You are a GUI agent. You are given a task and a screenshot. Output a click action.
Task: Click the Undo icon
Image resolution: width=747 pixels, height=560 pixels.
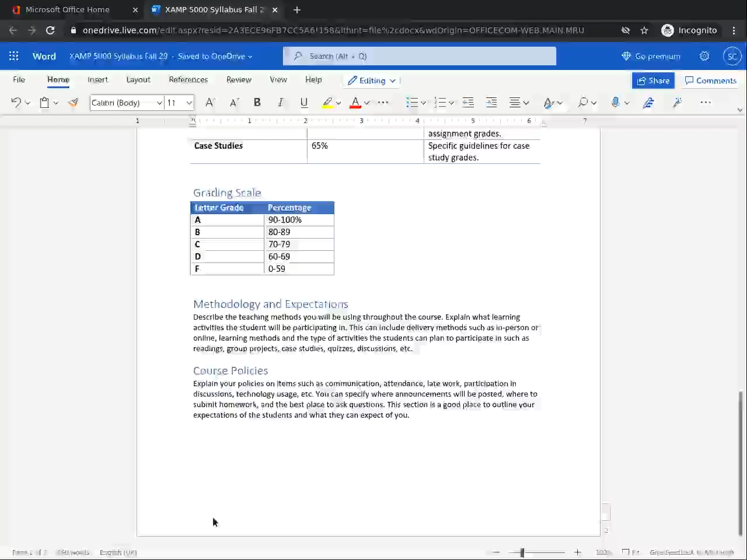coord(16,103)
